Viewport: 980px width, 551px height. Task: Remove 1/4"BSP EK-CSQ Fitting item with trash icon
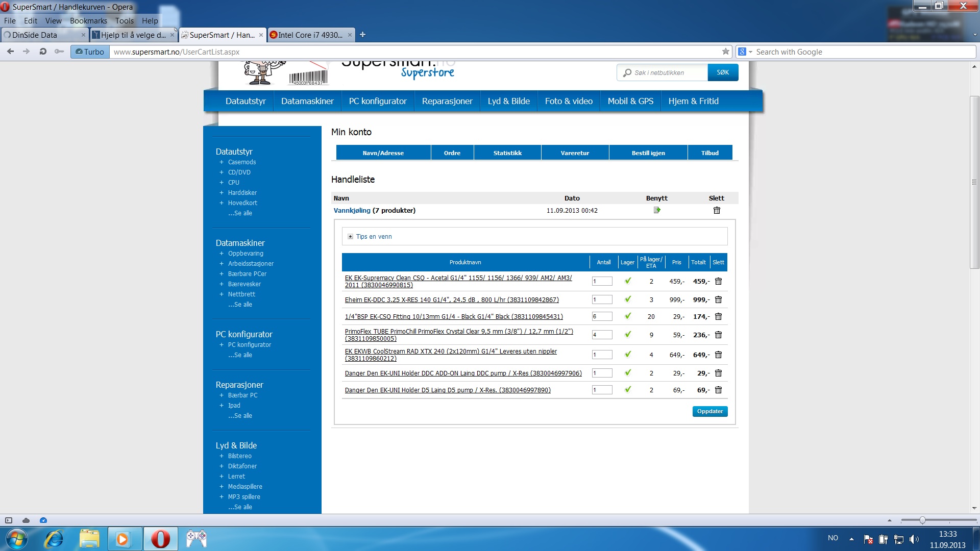pos(718,316)
